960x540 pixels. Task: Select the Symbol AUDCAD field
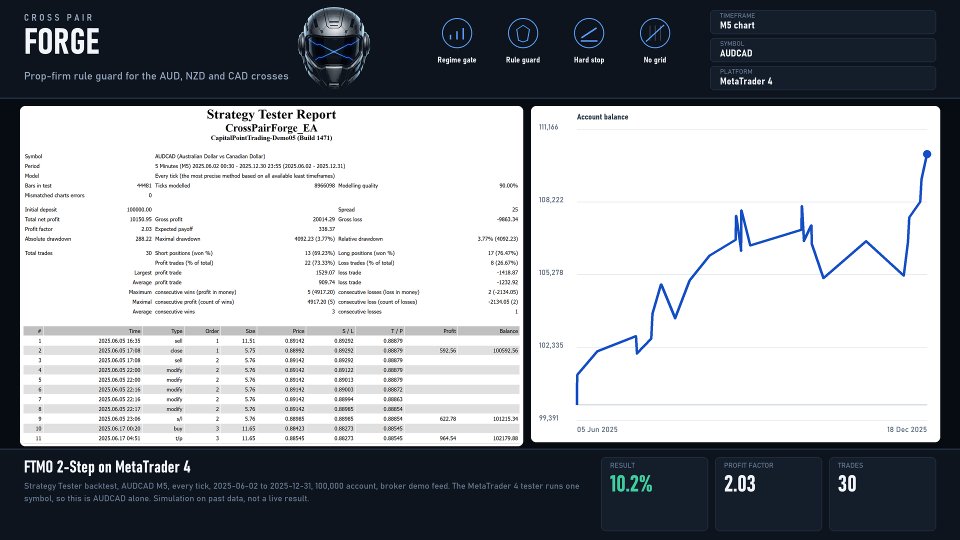tap(823, 50)
